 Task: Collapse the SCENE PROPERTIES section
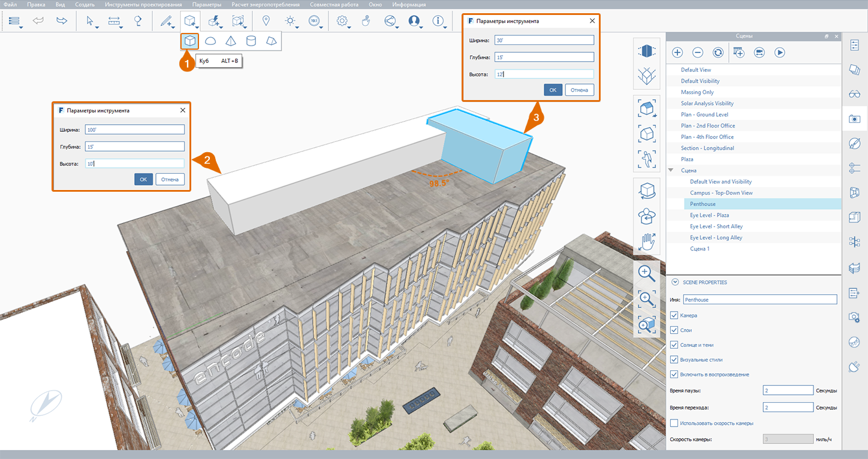676,282
